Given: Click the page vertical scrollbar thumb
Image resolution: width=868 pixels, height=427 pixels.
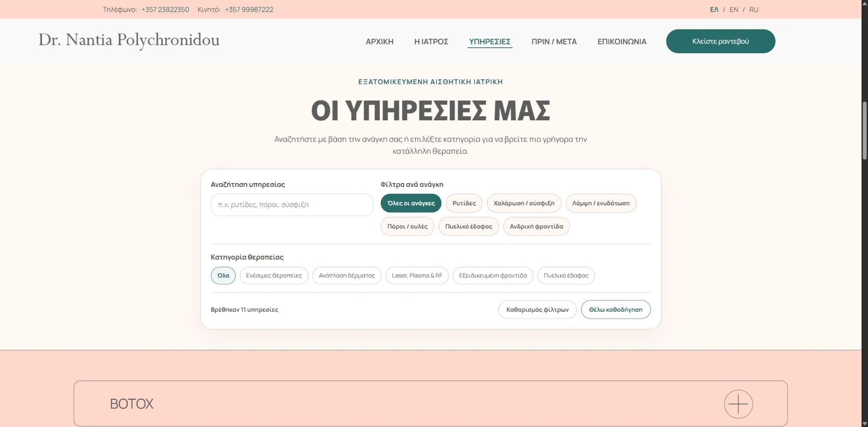Looking at the screenshot, I should point(865,131).
